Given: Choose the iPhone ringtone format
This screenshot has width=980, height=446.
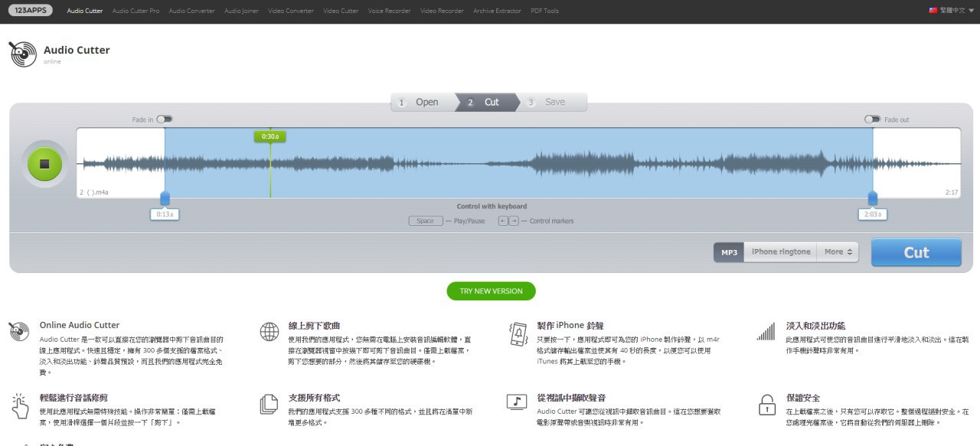Looking at the screenshot, I should (x=780, y=252).
